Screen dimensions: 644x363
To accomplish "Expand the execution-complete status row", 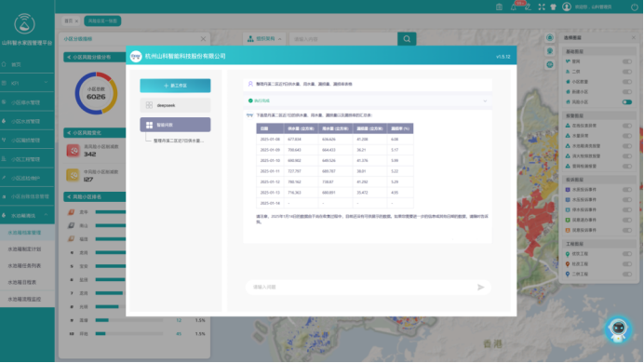I will tap(368, 101).
